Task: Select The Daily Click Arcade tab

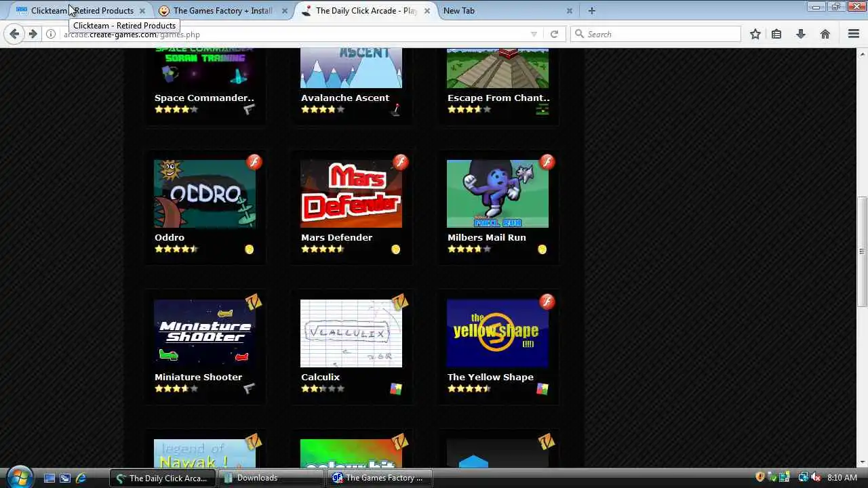Action: click(366, 10)
